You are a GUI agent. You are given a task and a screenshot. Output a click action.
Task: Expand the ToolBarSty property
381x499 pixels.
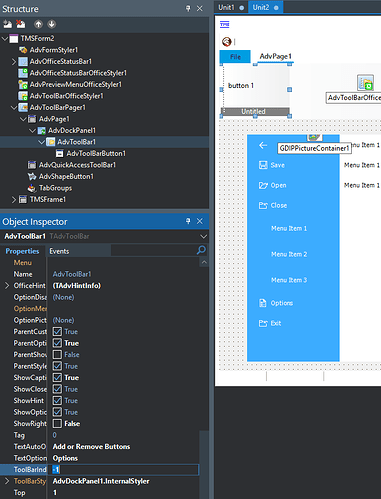pos(7,481)
